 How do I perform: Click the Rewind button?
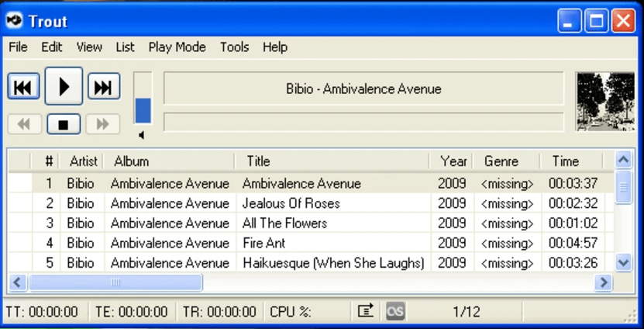click(24, 124)
